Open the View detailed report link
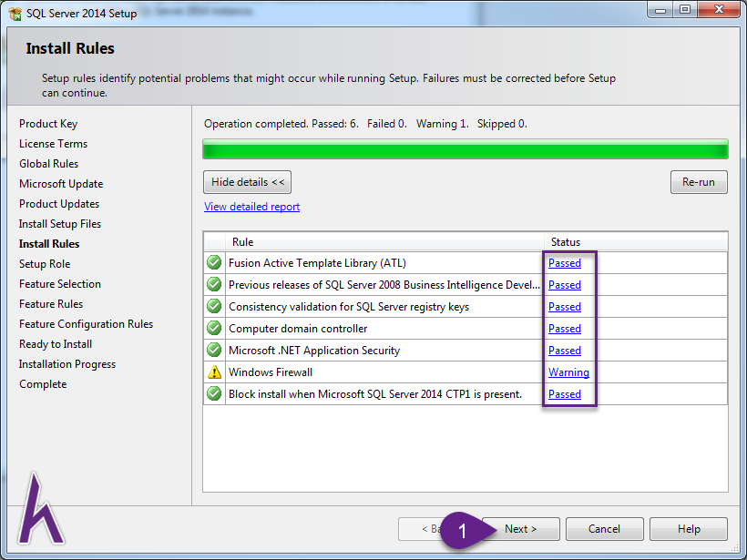747x560 pixels. 251,207
